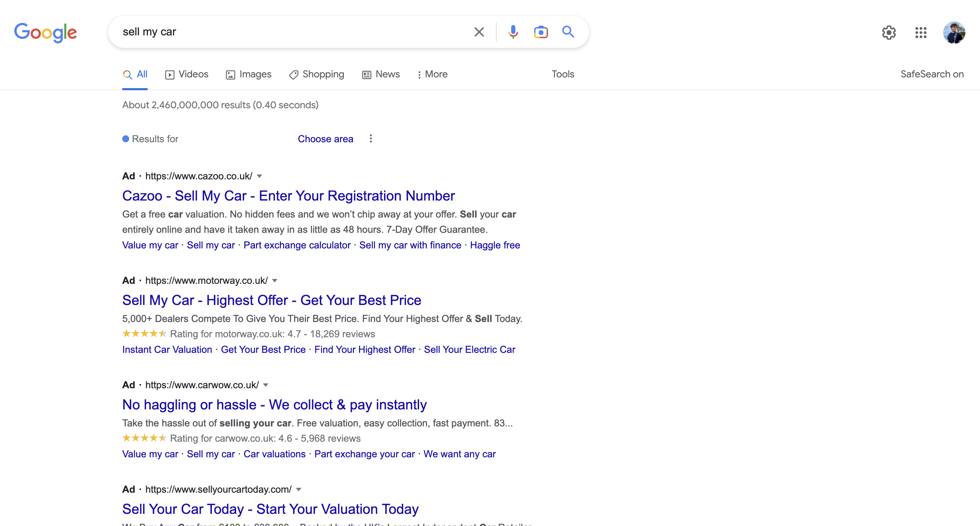Viewport: 980px width, 526px height.
Task: Click the https://www.cazoo.co.uk/ URL text
Action: coord(199,176)
